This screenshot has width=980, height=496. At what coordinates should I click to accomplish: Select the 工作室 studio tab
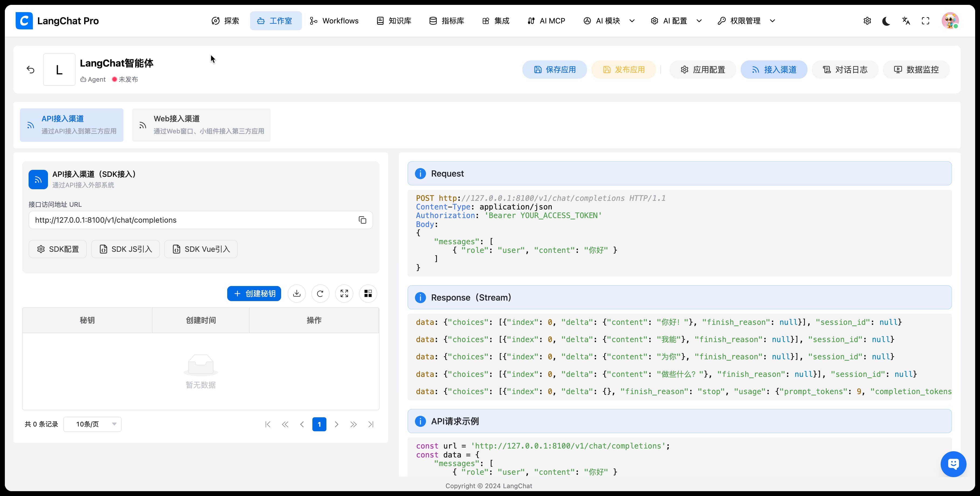tap(275, 20)
